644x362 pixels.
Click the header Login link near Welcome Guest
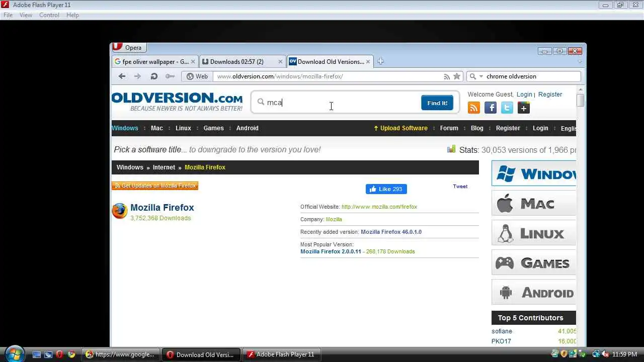pos(524,95)
